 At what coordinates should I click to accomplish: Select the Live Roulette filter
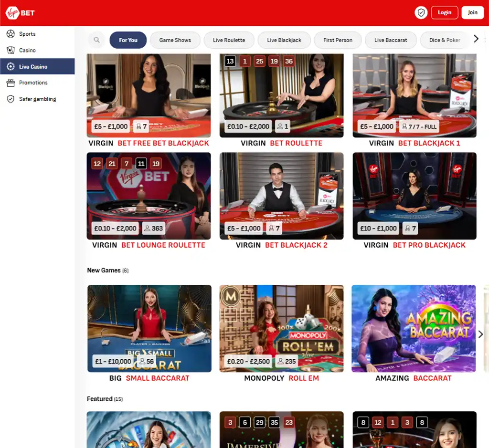[229, 40]
